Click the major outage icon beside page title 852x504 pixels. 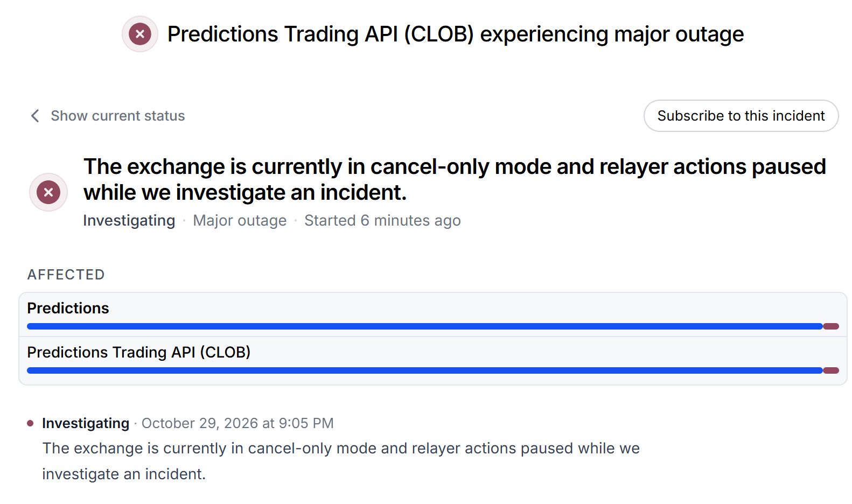140,34
